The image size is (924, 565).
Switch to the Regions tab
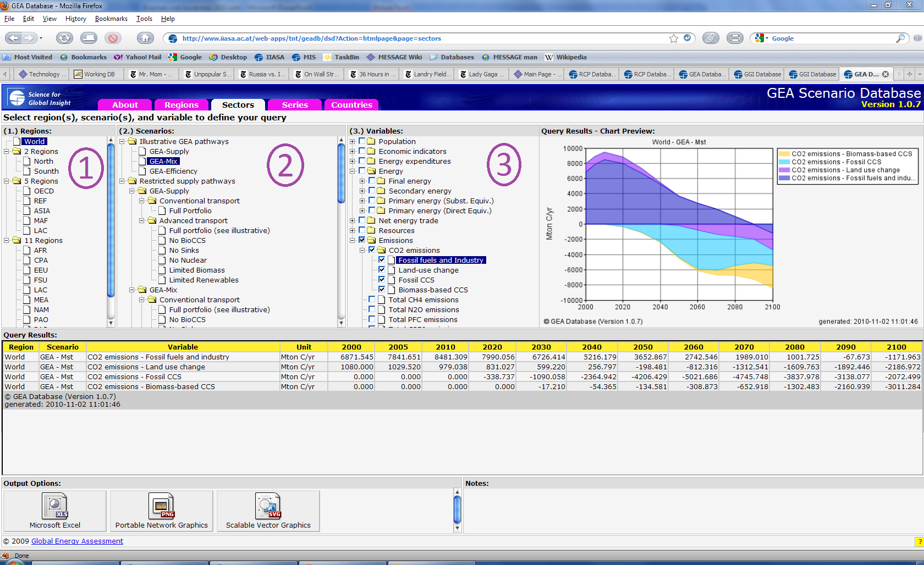182,104
